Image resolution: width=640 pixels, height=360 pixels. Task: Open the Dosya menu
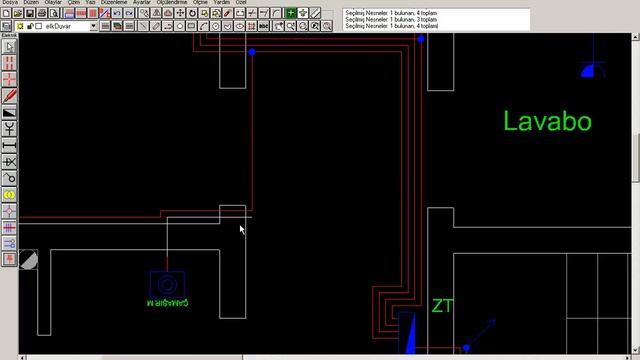10,2
